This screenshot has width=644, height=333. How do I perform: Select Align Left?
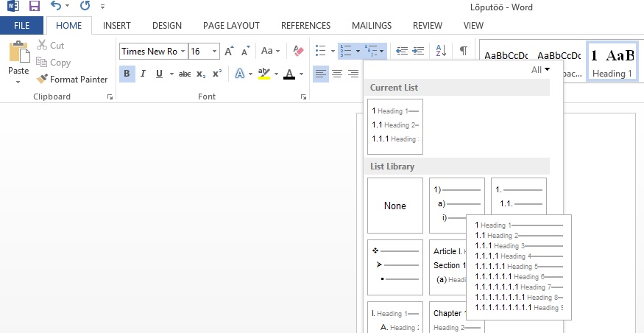pos(321,74)
